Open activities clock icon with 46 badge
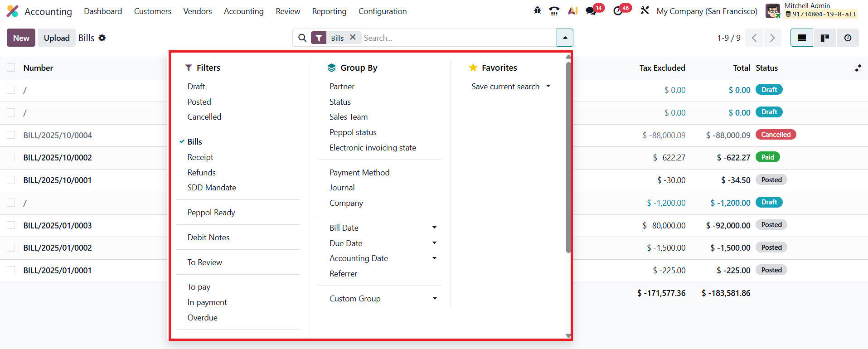 [618, 11]
